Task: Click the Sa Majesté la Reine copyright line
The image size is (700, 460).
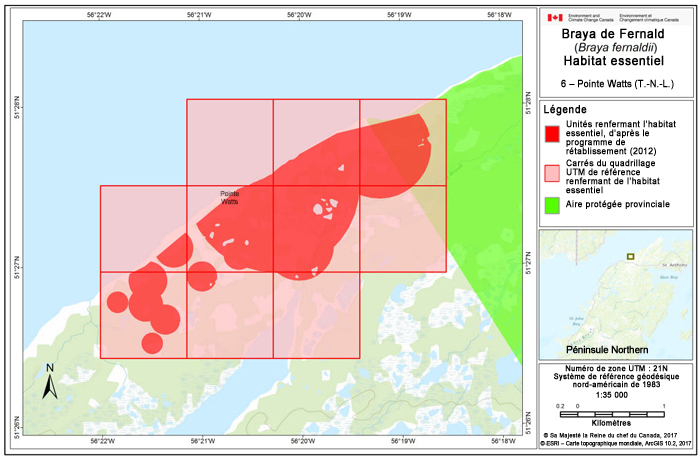Action: [616, 436]
